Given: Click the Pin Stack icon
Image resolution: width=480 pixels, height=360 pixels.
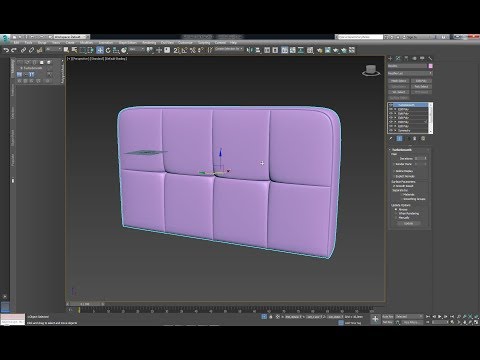Looking at the screenshot, I should [391, 138].
